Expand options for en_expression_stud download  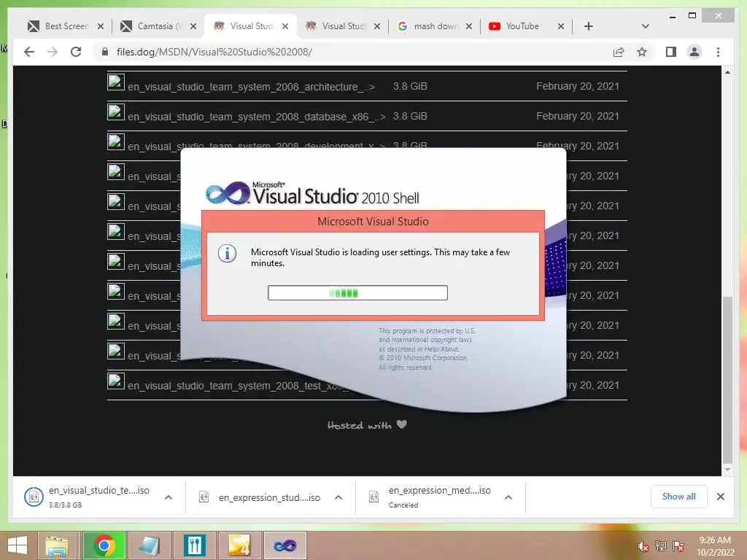pyautogui.click(x=338, y=497)
